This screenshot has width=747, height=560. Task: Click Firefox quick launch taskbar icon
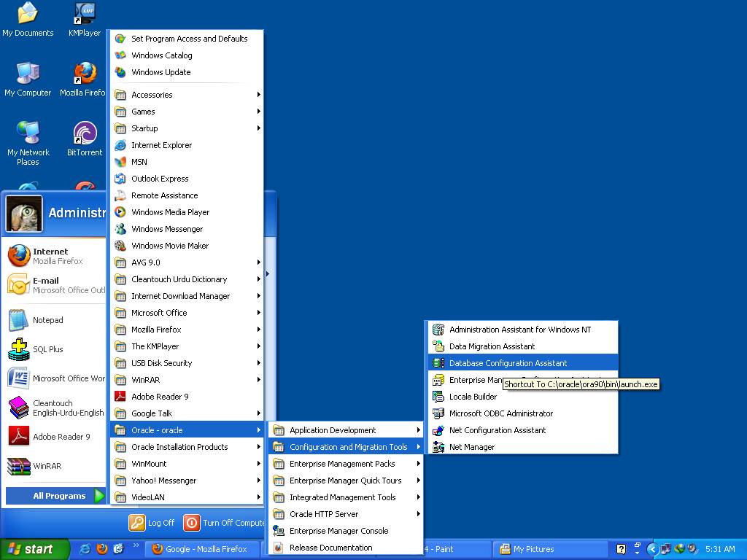(101, 549)
